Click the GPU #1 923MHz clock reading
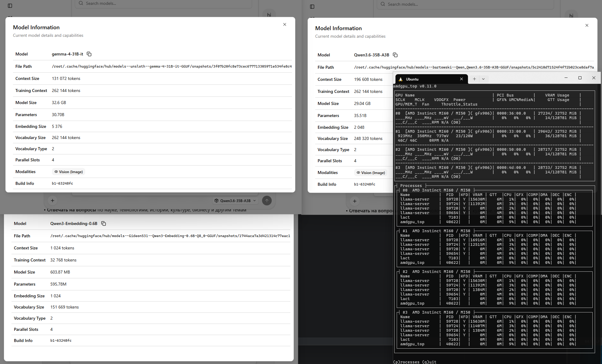This screenshot has height=364, width=602. click(405, 136)
